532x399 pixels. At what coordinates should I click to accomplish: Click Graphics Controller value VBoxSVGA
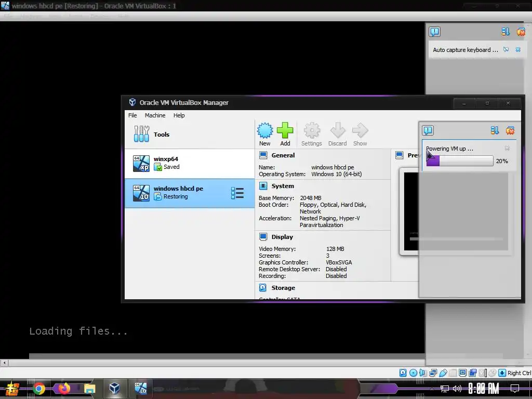[339, 262]
